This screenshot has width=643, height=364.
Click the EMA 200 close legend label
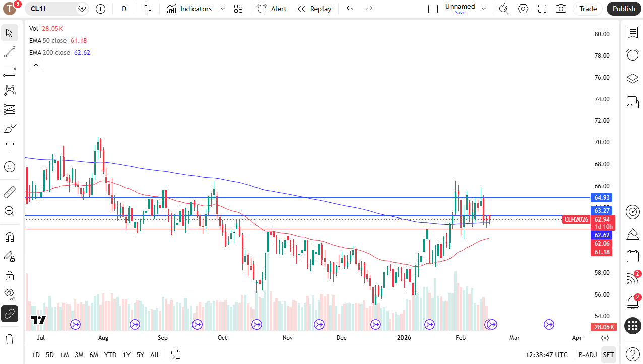[x=49, y=52]
